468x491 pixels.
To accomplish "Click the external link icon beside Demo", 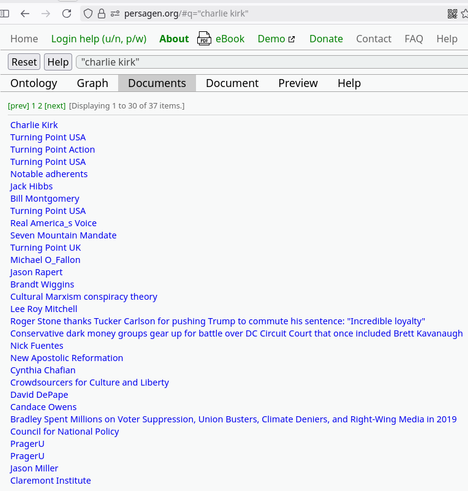I will point(291,39).
